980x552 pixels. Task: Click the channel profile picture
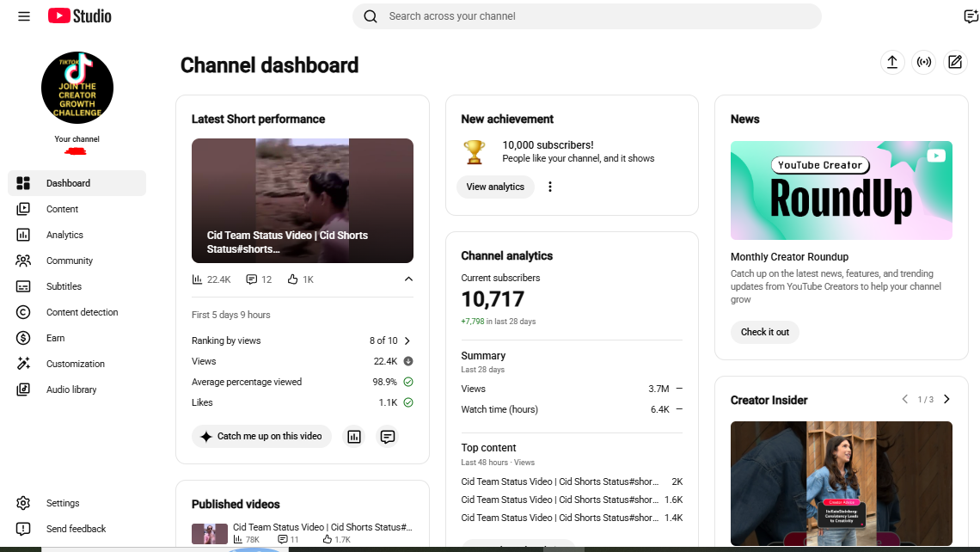(77, 88)
